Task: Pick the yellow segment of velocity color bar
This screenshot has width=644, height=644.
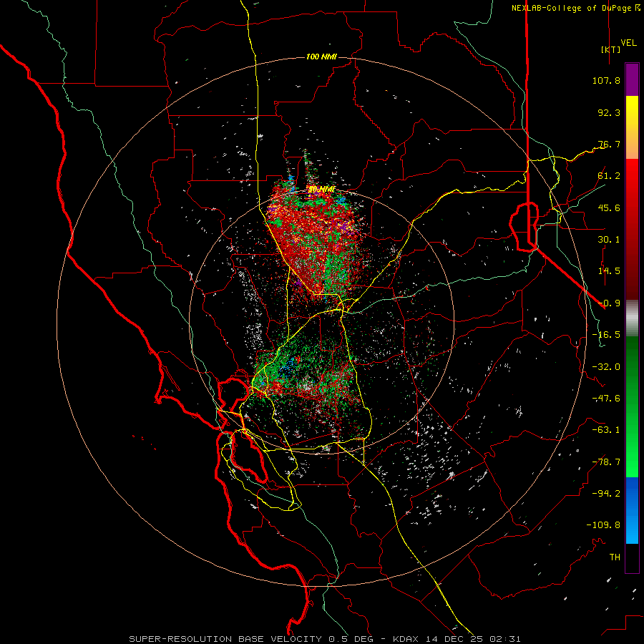Action: (632, 113)
